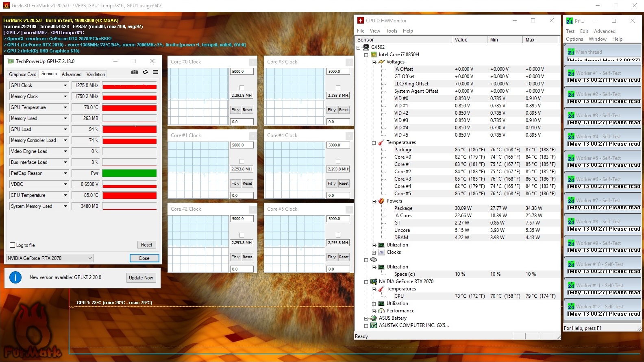Click the ASUS Battery icon in HWMonitor
644x362 pixels.
(x=374, y=318)
